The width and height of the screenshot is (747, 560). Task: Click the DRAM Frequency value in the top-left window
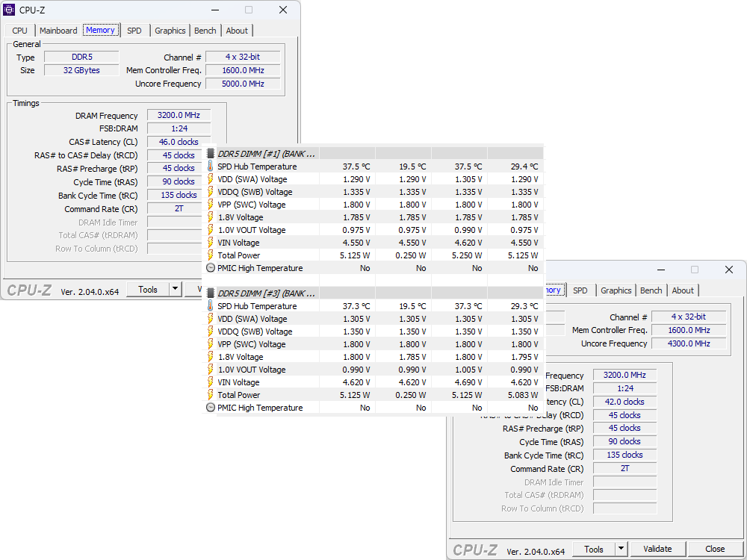179,115
